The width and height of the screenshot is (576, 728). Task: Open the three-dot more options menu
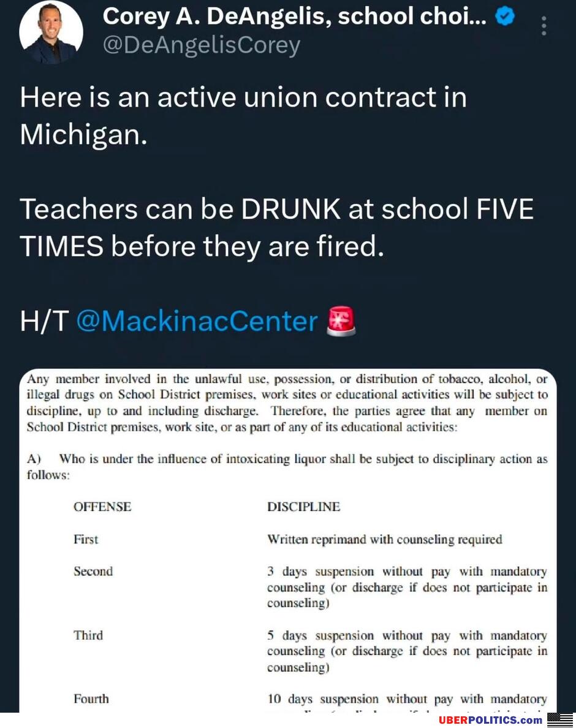click(544, 26)
